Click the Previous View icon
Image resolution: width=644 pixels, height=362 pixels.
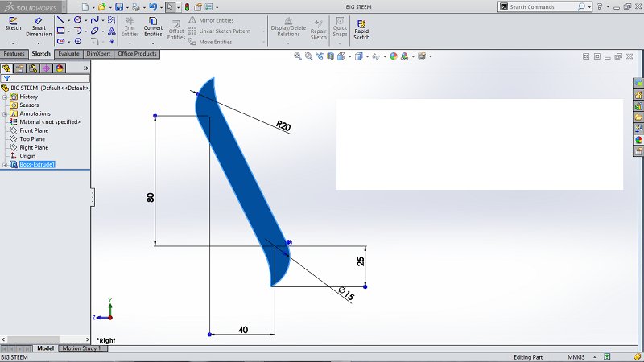[320, 56]
